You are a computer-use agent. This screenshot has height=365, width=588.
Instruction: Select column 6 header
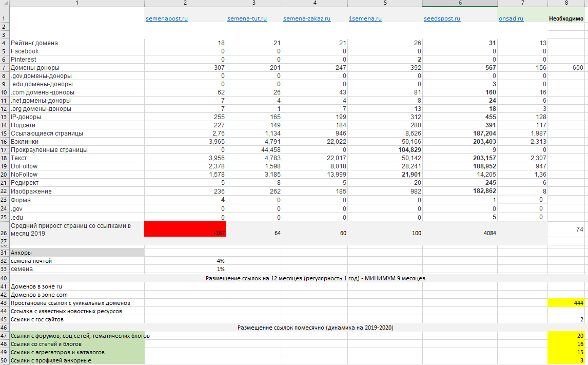460,3
